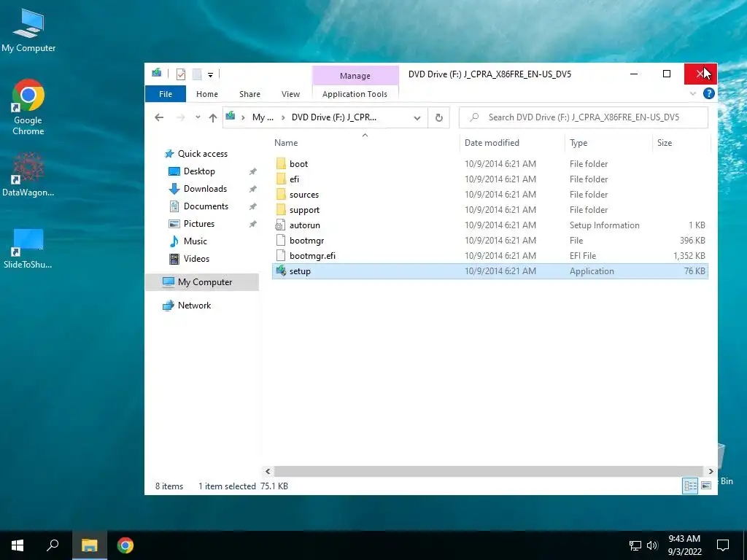The image size is (747, 560).
Task: Select My Computer in navigation pane
Action: pyautogui.click(x=202, y=282)
